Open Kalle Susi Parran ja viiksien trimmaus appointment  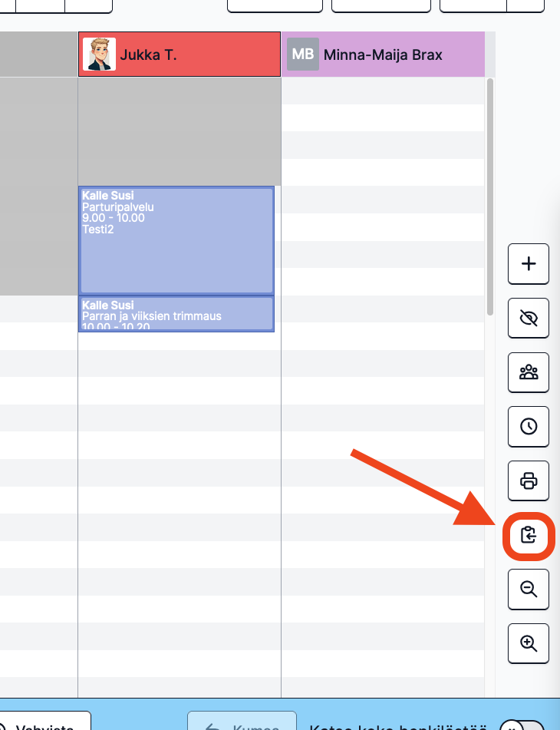[x=176, y=314]
